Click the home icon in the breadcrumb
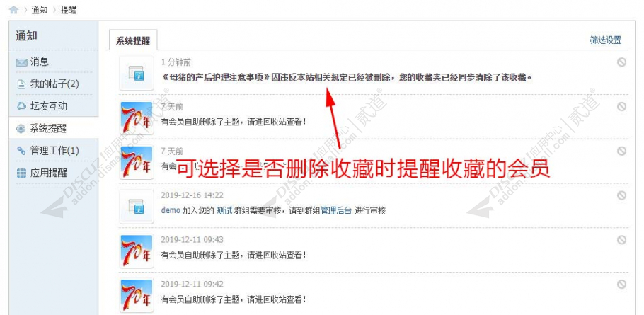 [x=13, y=10]
